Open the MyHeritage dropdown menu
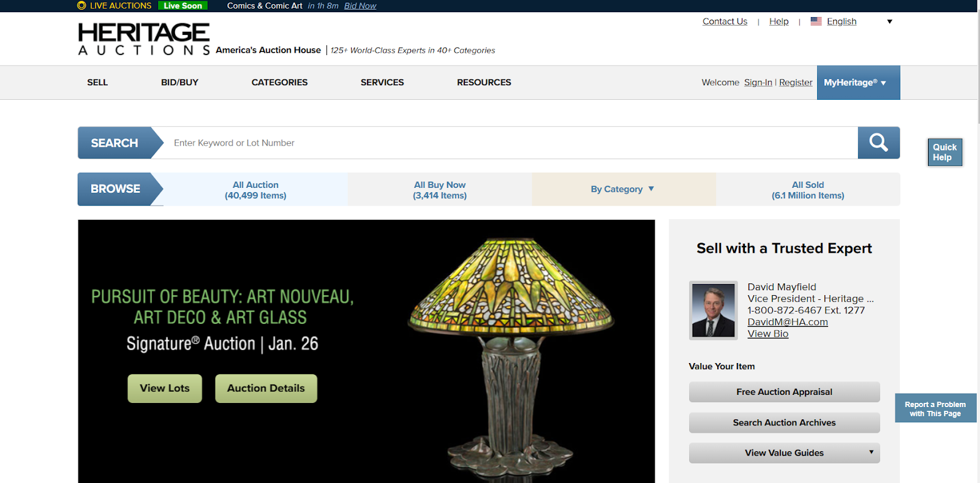 [x=858, y=83]
